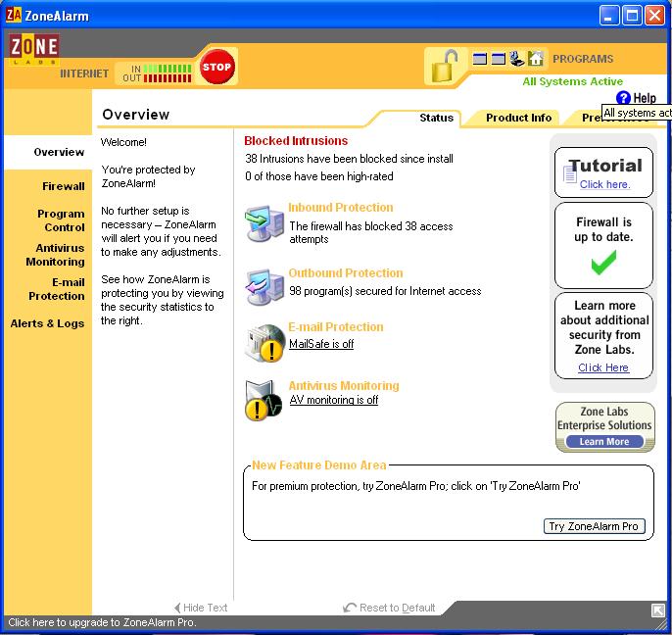Click the Inbound Protection computer icon
Image resolution: width=672 pixels, height=635 pixels.
(264, 223)
